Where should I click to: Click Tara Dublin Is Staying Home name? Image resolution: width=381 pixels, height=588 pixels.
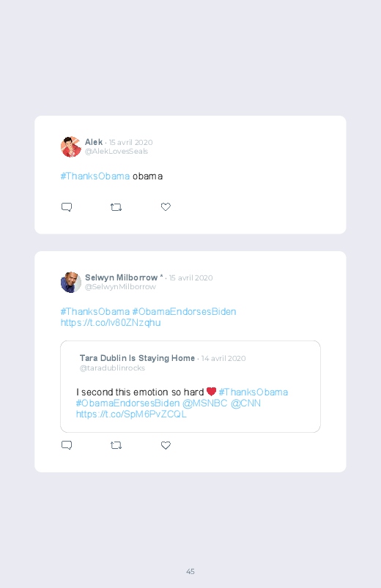click(137, 358)
